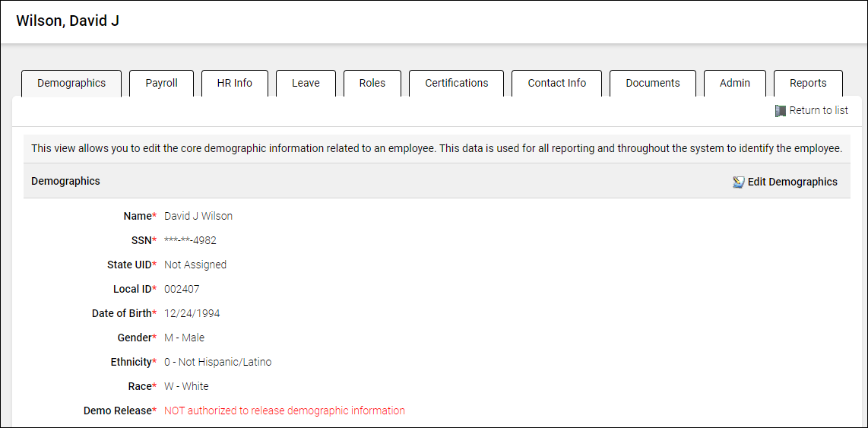
Task: Click the Local ID value 002407
Action: pyautogui.click(x=182, y=290)
